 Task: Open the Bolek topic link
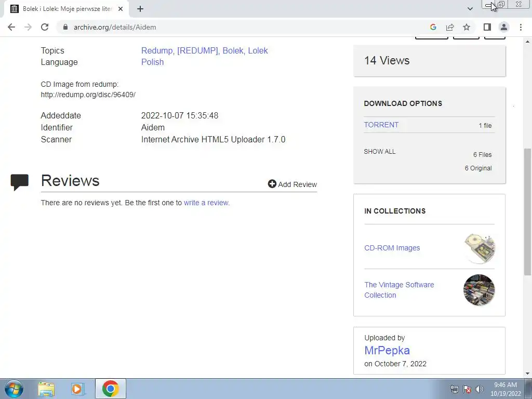click(233, 50)
